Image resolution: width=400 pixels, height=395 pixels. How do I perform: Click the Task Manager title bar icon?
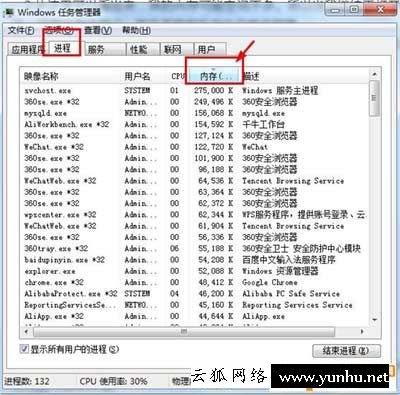point(8,13)
